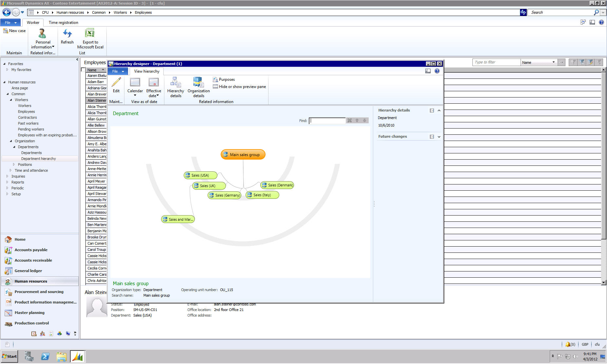Viewport: 607px width, 364px height.
Task: Open Hierarchy details from the ribbon
Action: click(175, 87)
